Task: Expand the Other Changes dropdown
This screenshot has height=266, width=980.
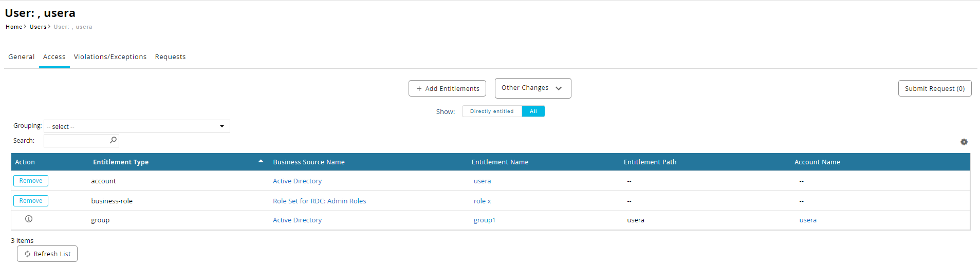Action: (x=532, y=88)
